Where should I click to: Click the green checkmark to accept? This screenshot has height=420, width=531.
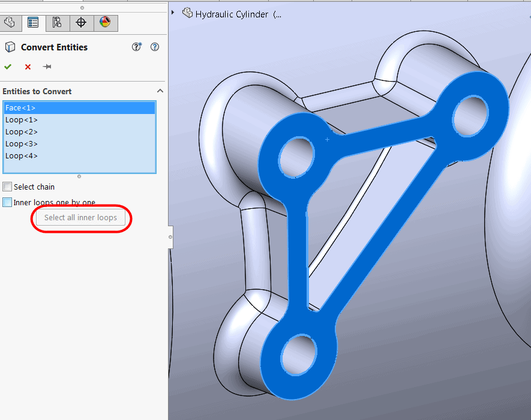(8, 67)
